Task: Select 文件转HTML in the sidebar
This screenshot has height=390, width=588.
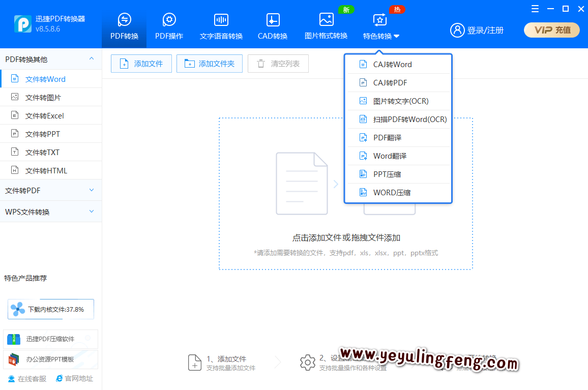Action: tap(51, 171)
